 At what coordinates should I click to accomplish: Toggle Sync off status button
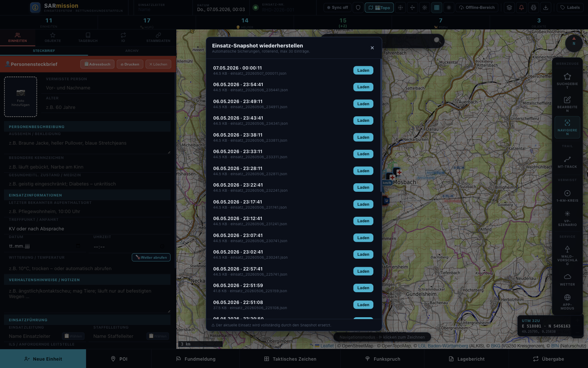(x=338, y=7)
